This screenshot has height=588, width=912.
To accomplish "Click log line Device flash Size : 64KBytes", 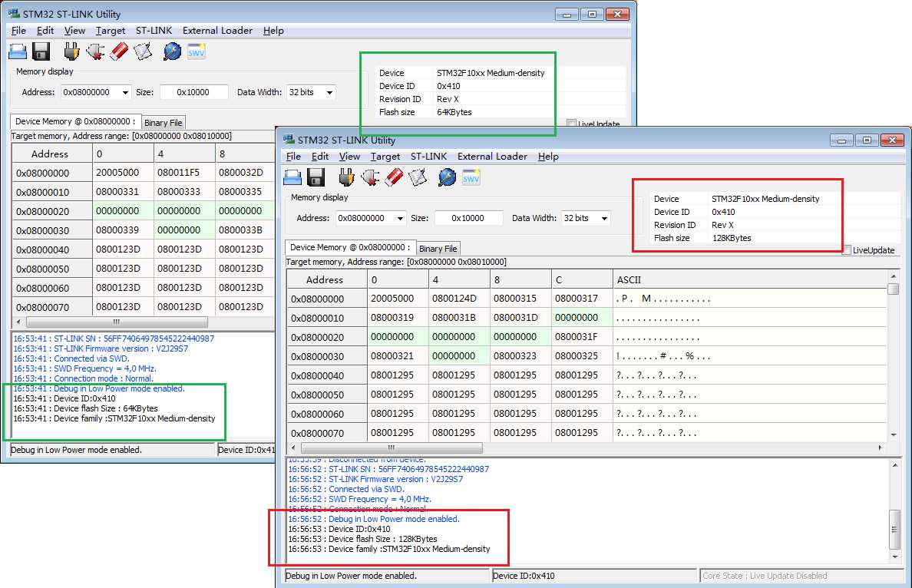I will [85, 408].
